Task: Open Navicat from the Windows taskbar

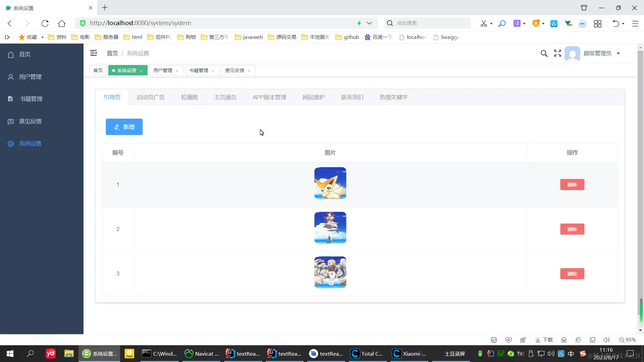Action: pos(202,354)
